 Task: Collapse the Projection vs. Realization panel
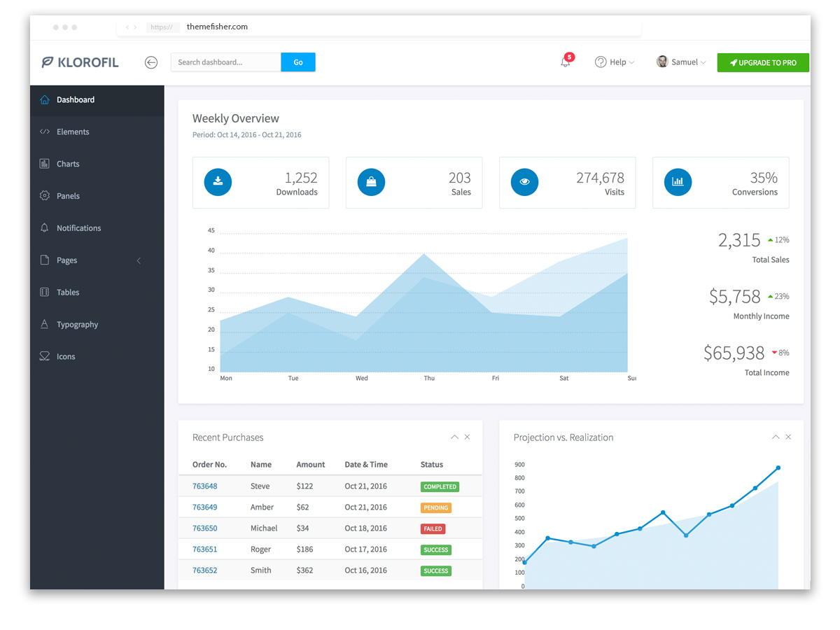(776, 436)
